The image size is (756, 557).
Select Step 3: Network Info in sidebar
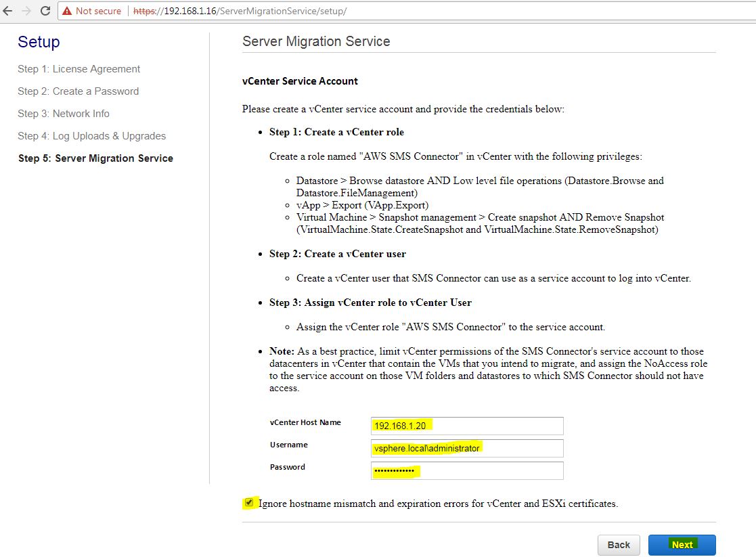(x=63, y=114)
